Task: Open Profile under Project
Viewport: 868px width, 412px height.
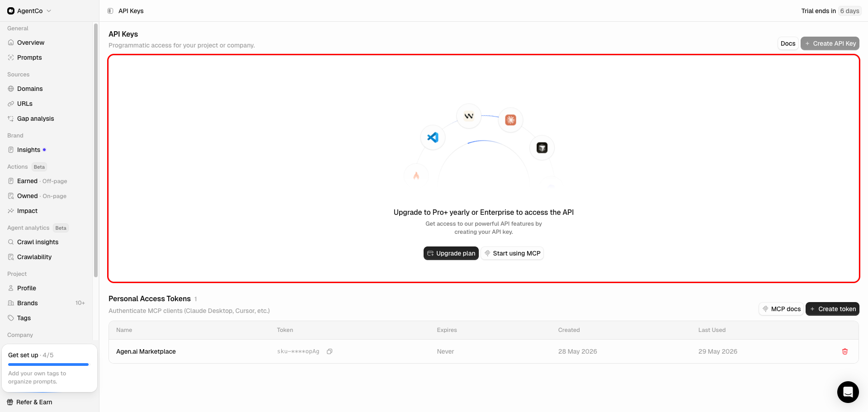Action: (26, 288)
